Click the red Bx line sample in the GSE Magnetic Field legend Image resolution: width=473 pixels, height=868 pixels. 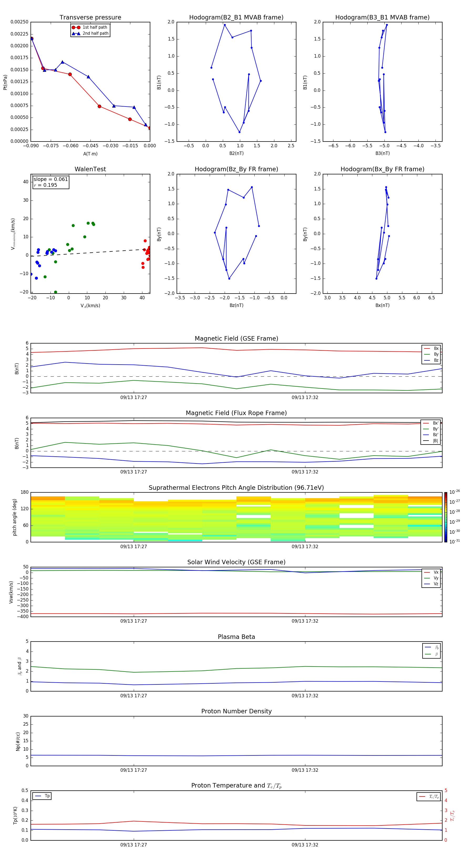tap(427, 349)
